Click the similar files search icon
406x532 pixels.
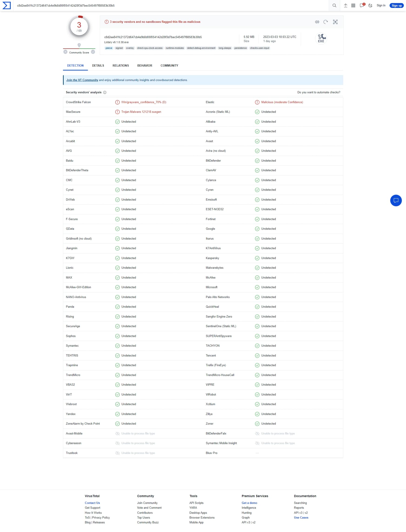(x=317, y=22)
